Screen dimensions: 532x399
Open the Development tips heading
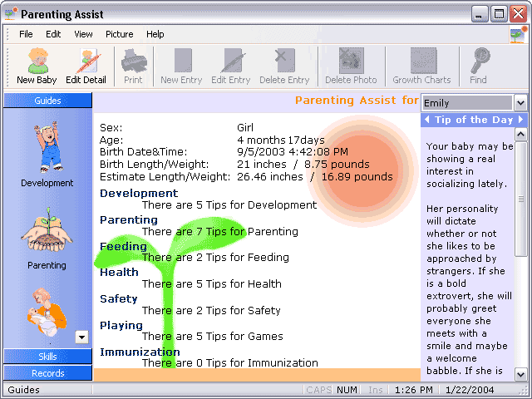[x=139, y=193]
